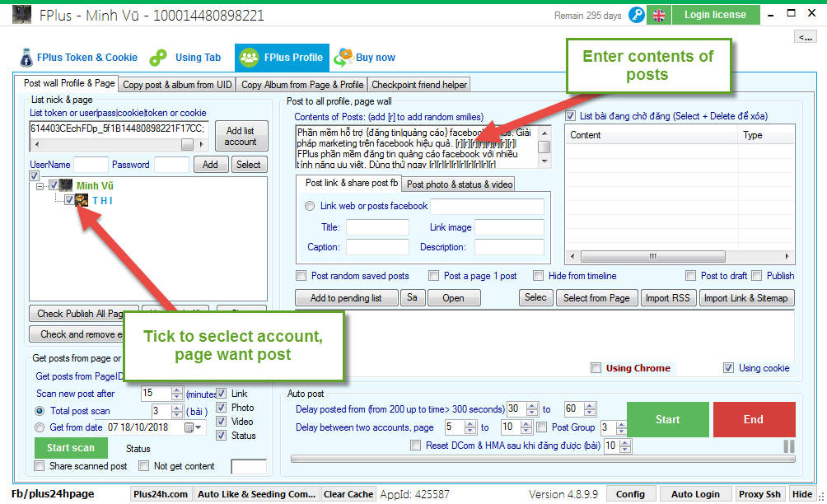Select Link web or posts facebook radio
Viewport: 827px width, 504px height.
(310, 206)
